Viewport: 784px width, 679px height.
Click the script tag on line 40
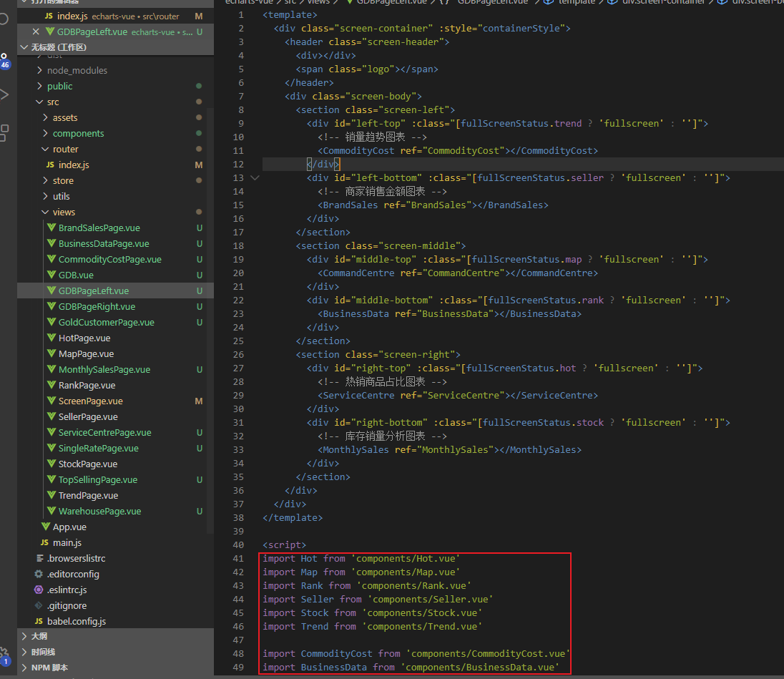284,545
